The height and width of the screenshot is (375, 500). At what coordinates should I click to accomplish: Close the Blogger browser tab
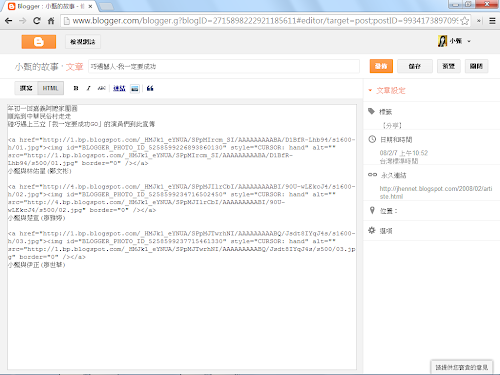pos(90,6)
